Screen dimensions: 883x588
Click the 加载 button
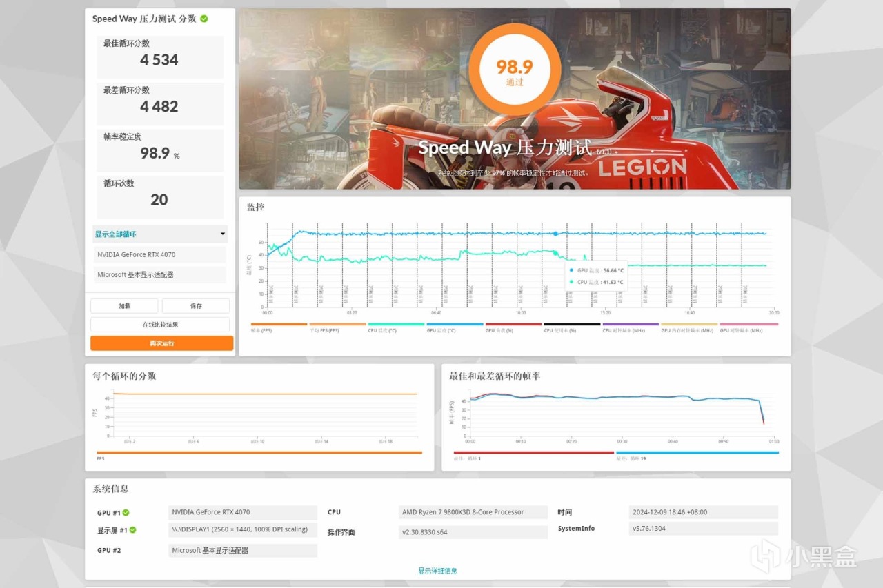click(124, 306)
